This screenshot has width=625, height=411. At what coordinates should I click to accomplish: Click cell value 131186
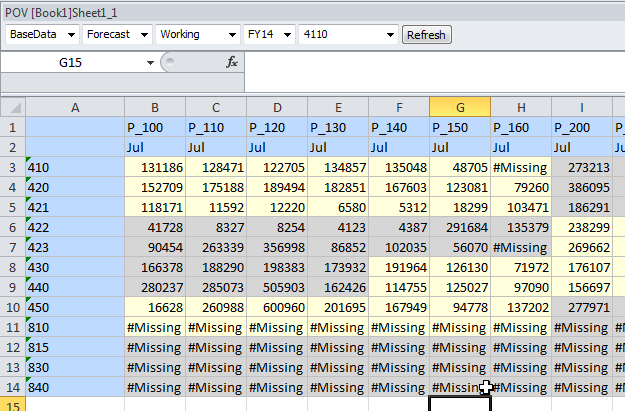point(155,167)
